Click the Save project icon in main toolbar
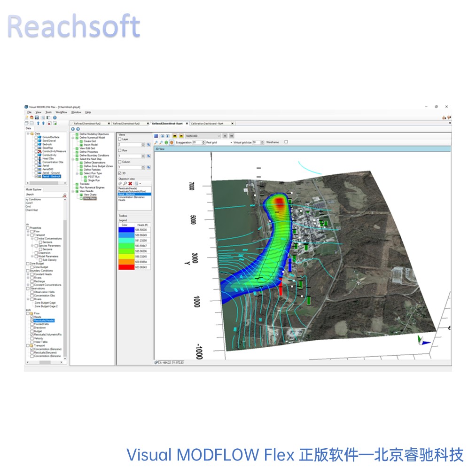476x476 pixels. click(x=37, y=117)
